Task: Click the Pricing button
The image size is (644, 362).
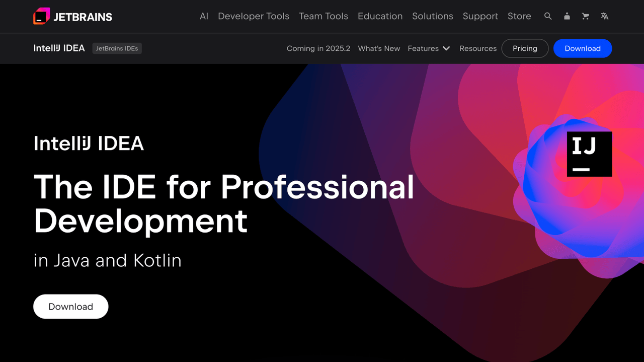Action: click(x=525, y=48)
